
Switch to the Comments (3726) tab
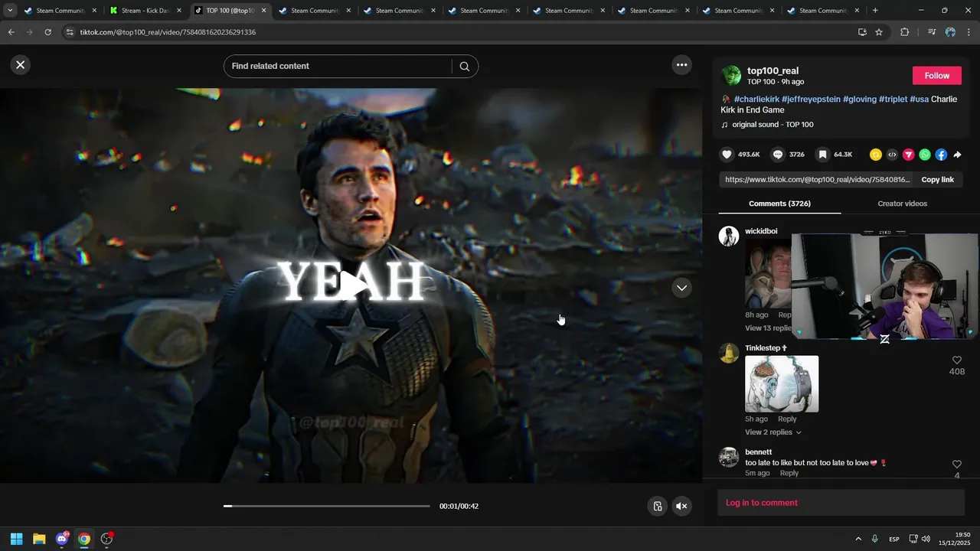(779, 204)
